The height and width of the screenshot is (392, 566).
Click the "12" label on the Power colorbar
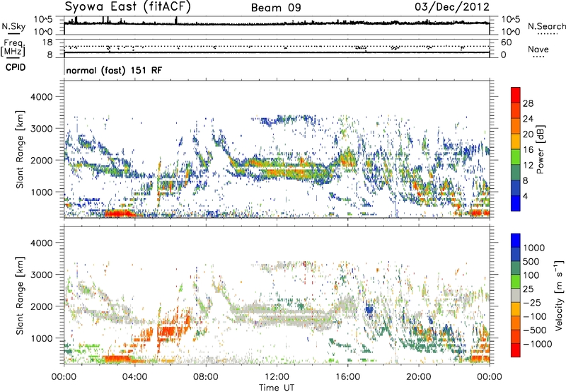pos(528,166)
